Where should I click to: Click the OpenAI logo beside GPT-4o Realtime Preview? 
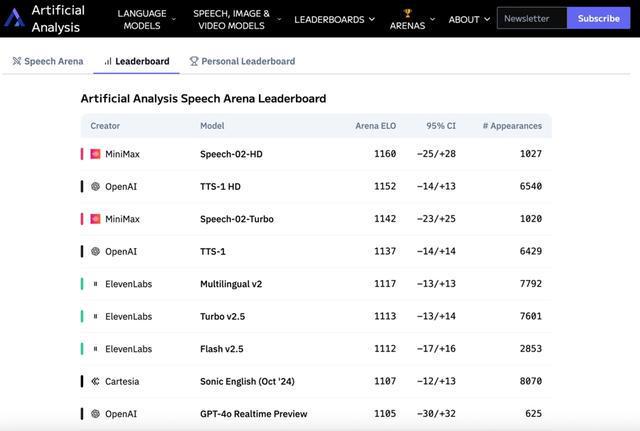[95, 413]
